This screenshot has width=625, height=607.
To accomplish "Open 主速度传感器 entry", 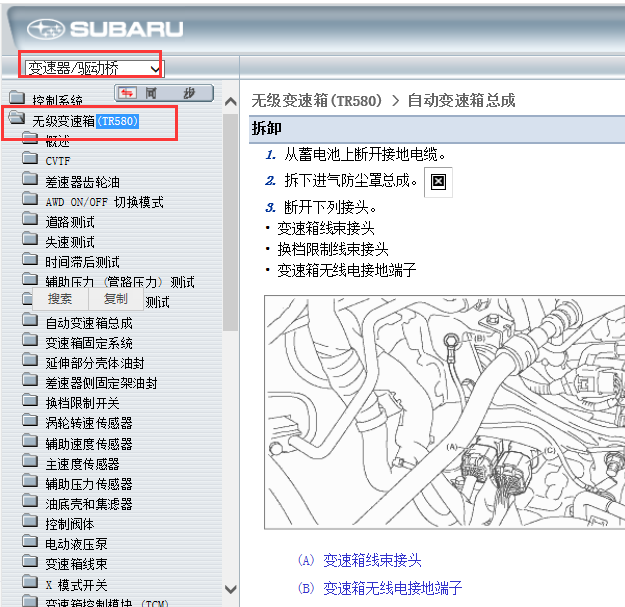I will 82,464.
